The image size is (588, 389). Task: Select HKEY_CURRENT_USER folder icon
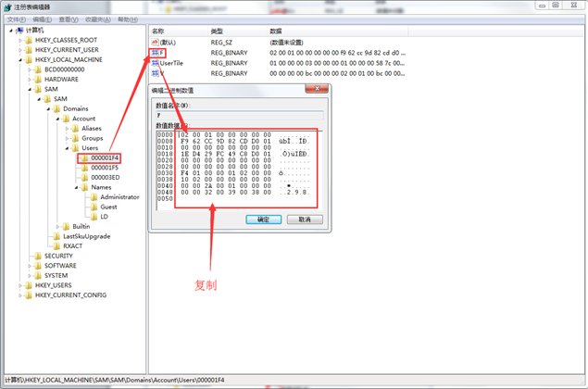coord(29,50)
